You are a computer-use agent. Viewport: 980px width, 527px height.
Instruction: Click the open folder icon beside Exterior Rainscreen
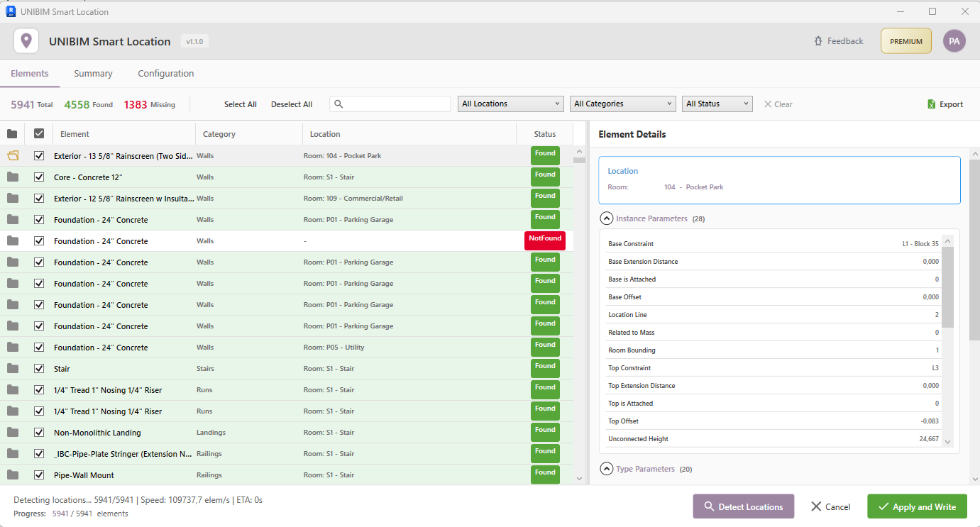[x=12, y=155]
